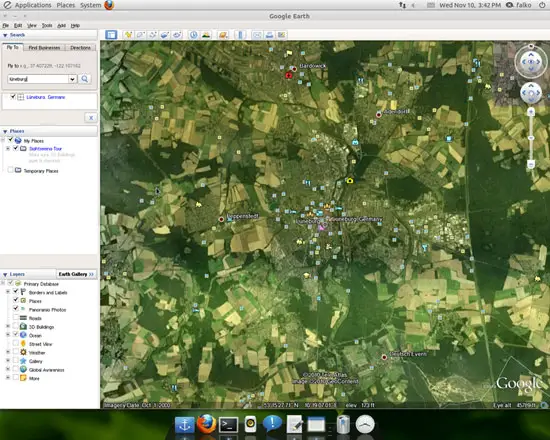Open the search history dropdown arrow
This screenshot has height=440, width=550.
72,79
